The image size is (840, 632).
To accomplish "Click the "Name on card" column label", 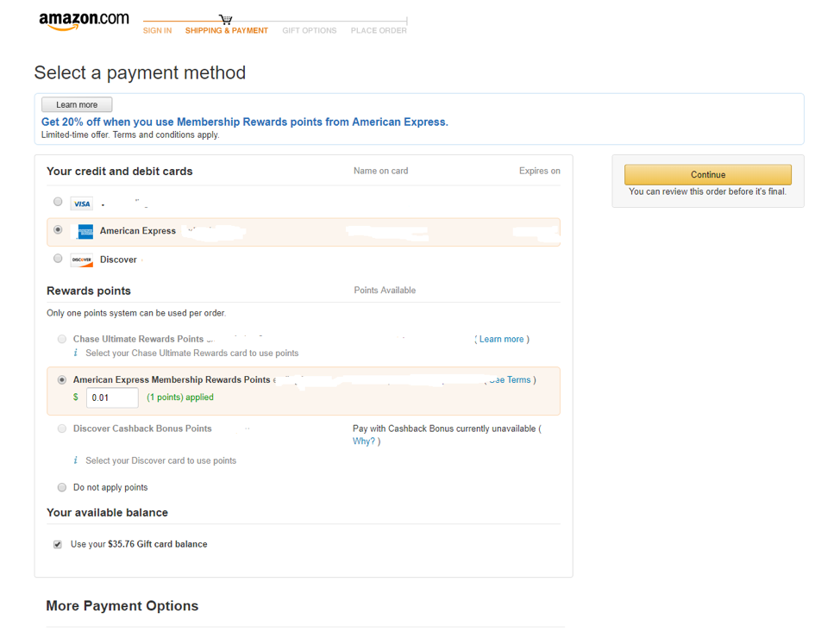I will click(x=381, y=171).
